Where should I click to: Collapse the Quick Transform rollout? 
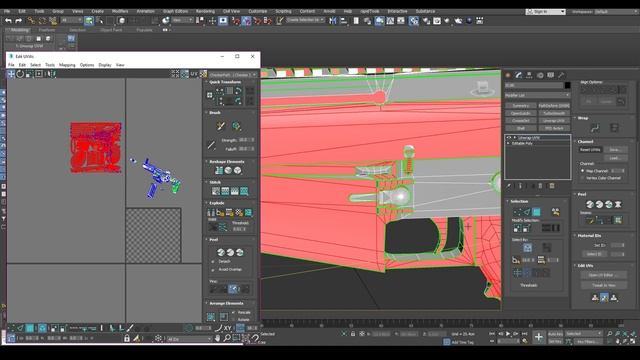[x=225, y=82]
